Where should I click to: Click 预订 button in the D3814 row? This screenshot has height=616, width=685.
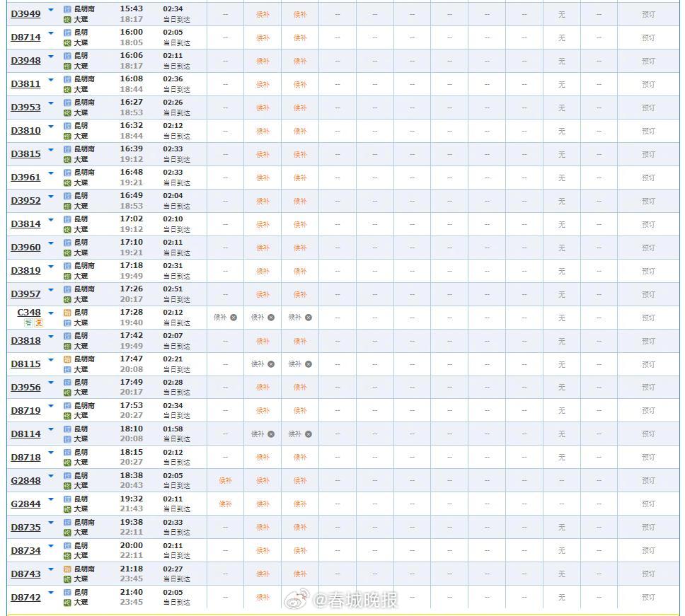648,224
